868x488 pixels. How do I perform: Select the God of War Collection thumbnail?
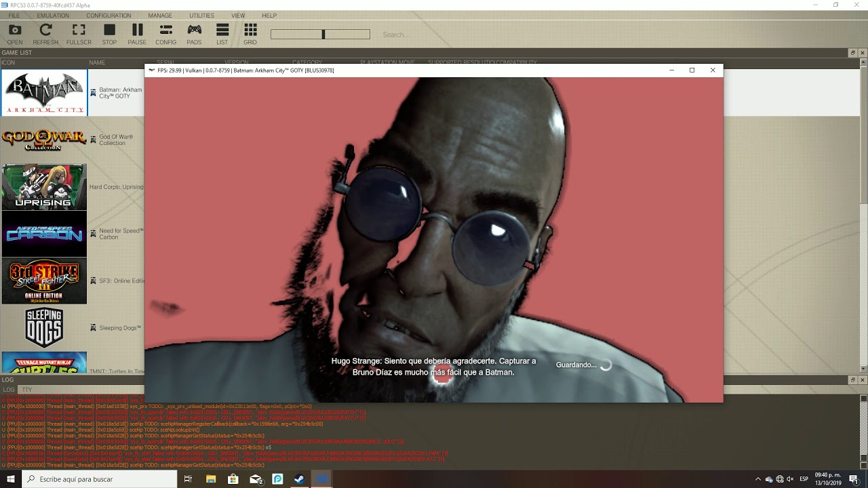point(44,140)
